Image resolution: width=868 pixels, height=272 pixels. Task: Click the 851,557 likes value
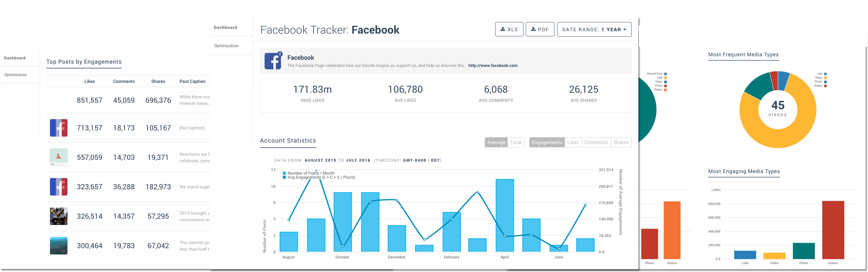pyautogui.click(x=89, y=101)
